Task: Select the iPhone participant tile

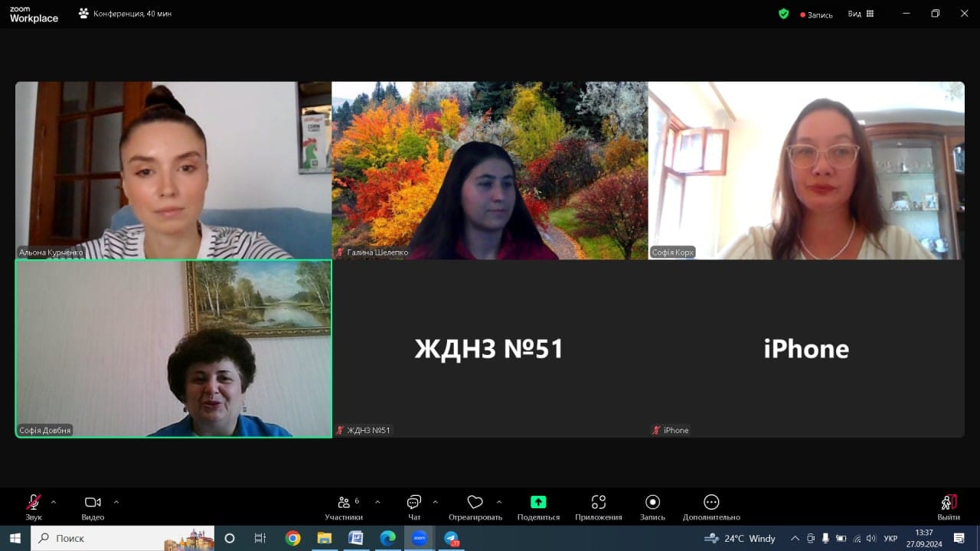Action: tap(806, 349)
